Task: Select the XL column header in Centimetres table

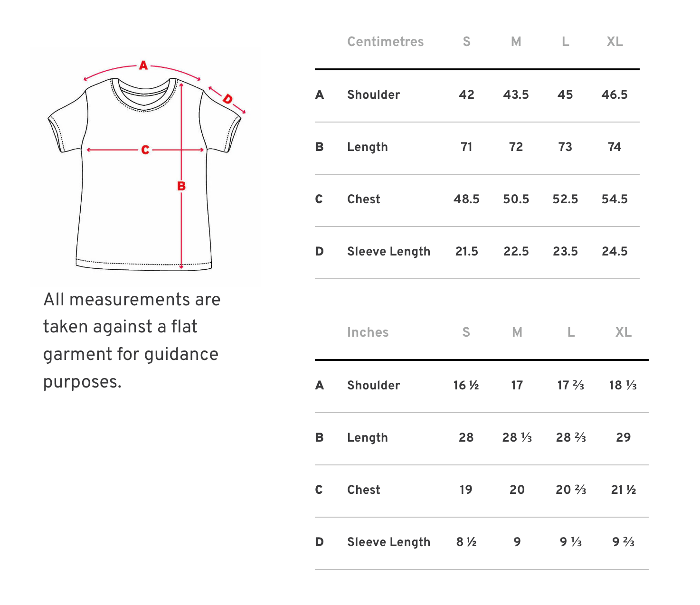Action: coord(615,42)
